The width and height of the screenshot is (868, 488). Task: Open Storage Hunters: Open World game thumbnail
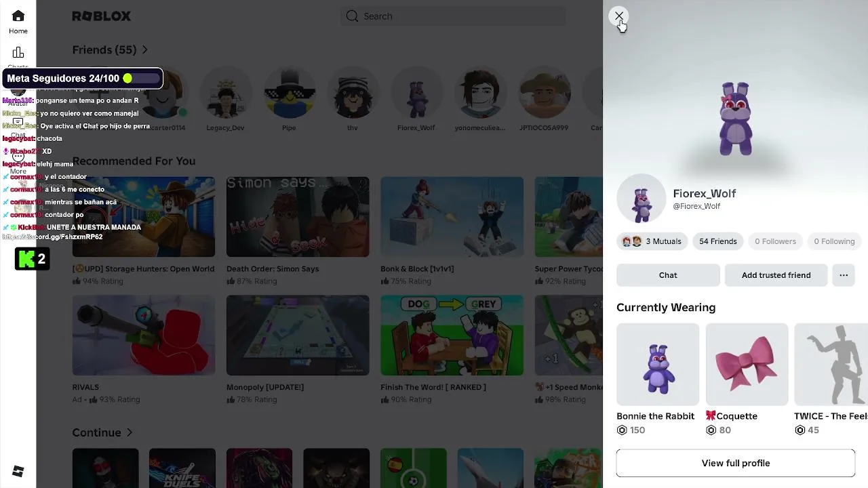coord(144,217)
